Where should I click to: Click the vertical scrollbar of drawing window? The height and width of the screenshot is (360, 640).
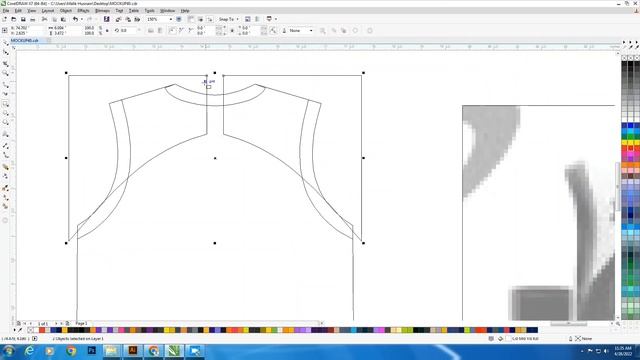618,186
